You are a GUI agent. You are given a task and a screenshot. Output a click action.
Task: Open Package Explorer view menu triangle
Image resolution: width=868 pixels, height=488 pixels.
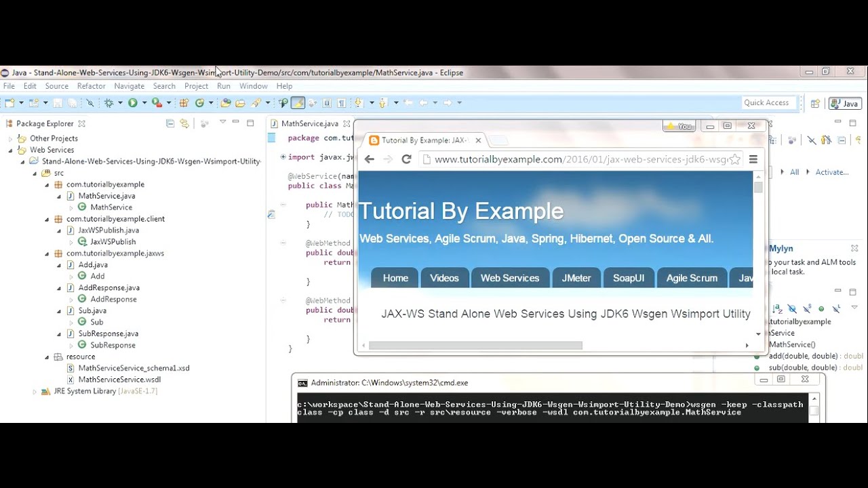222,123
